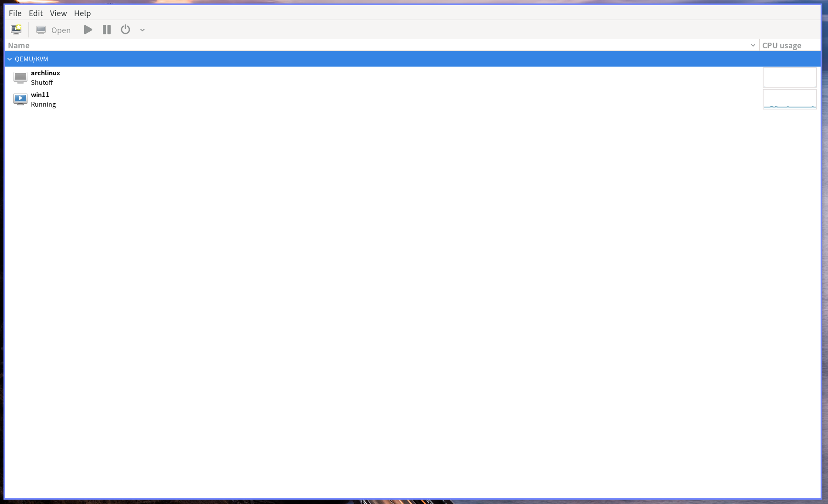Open the View menu

[58, 13]
